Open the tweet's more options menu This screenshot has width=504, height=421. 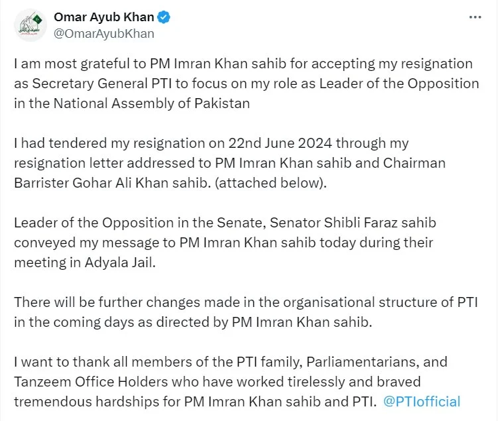(x=474, y=18)
